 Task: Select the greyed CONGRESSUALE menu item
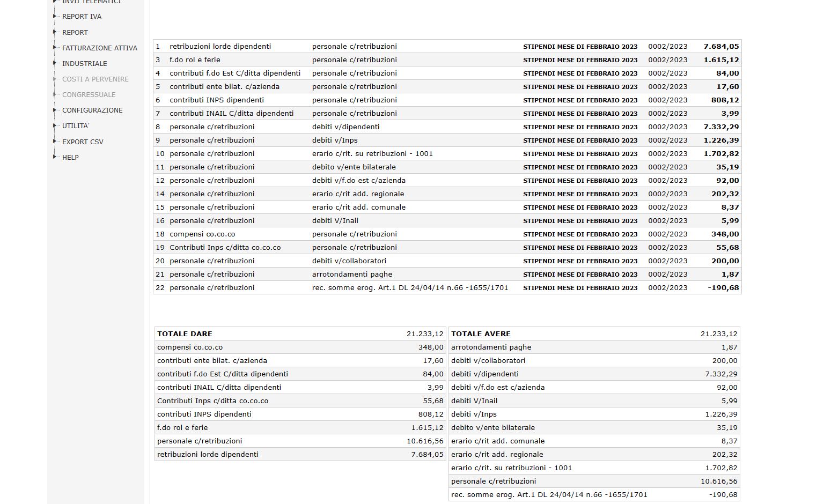tap(89, 94)
